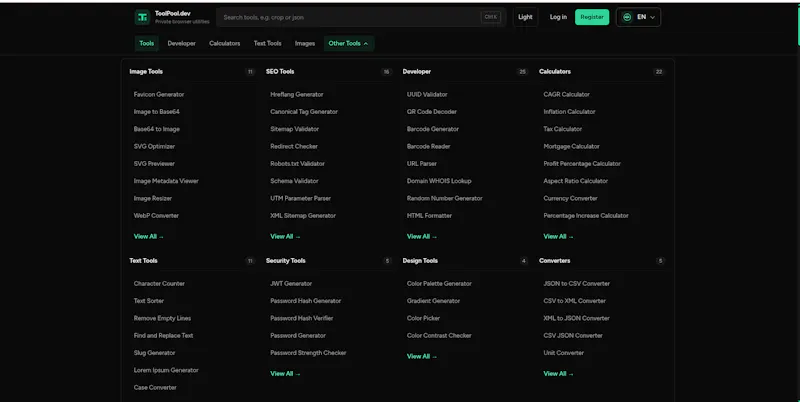
Task: Open Random Number Generator
Action: pos(444,198)
